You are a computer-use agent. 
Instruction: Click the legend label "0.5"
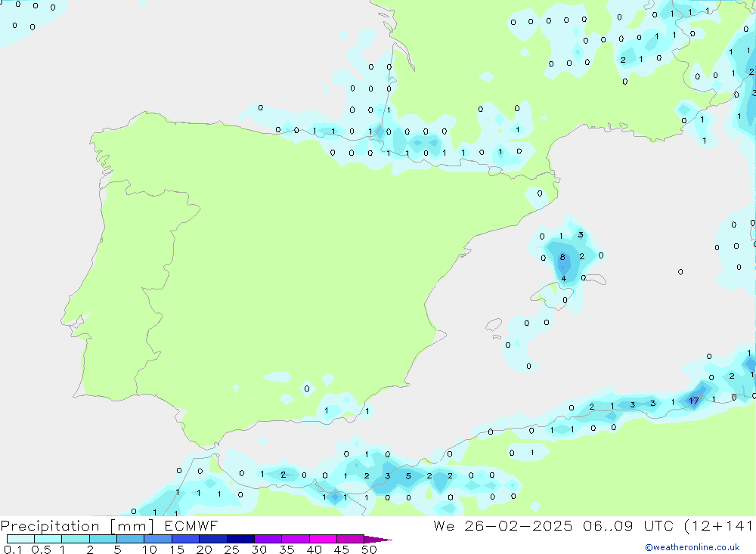(x=42, y=549)
